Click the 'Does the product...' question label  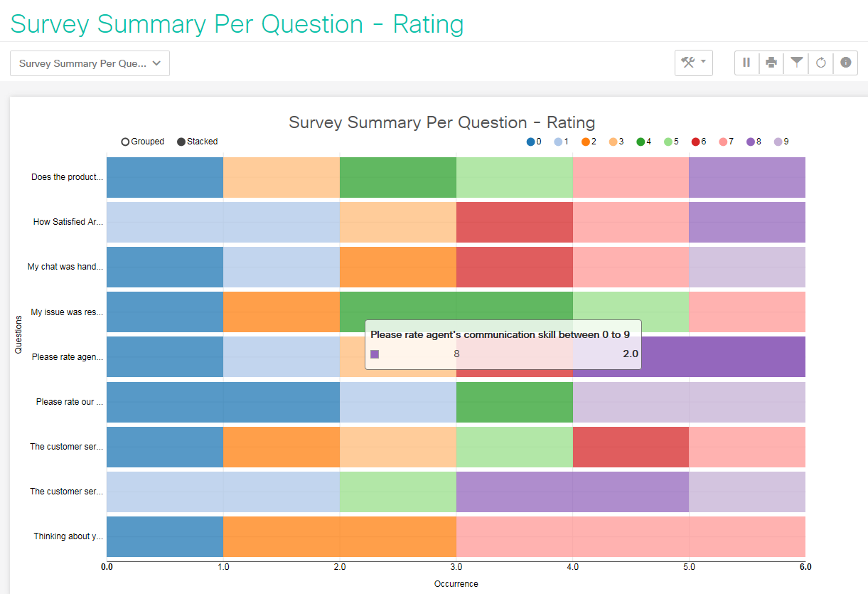pos(67,177)
